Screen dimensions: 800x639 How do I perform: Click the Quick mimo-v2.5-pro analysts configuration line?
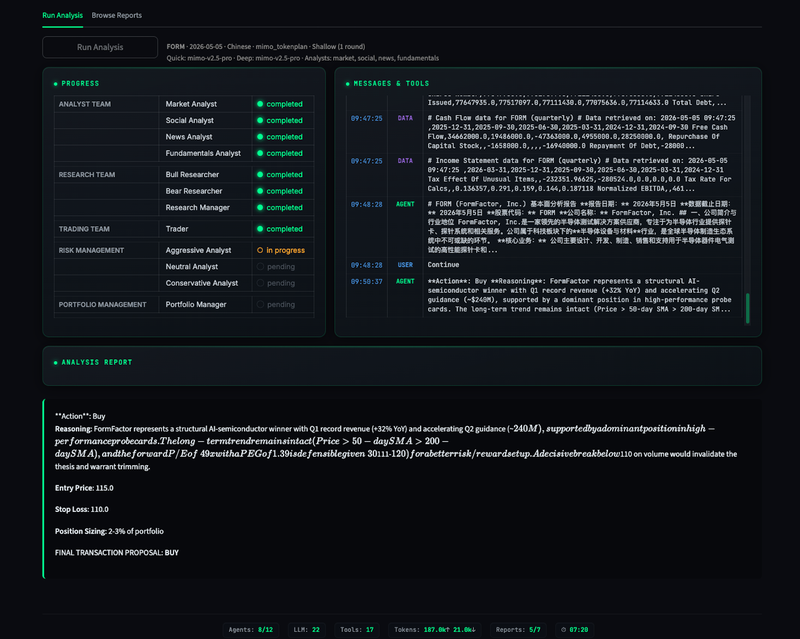tap(303, 58)
